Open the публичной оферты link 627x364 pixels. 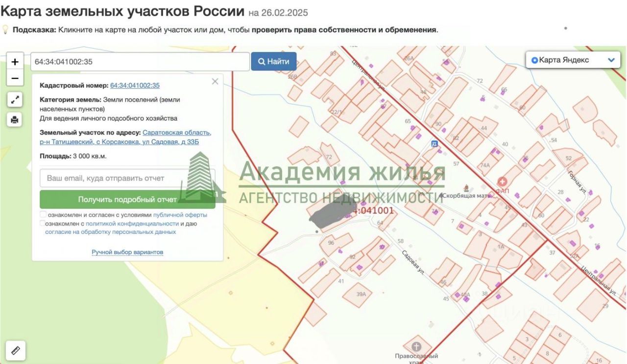click(x=180, y=215)
